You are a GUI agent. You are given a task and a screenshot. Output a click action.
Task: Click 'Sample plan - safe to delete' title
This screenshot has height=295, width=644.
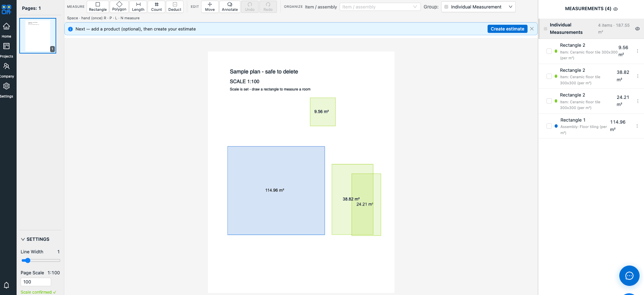point(264,71)
